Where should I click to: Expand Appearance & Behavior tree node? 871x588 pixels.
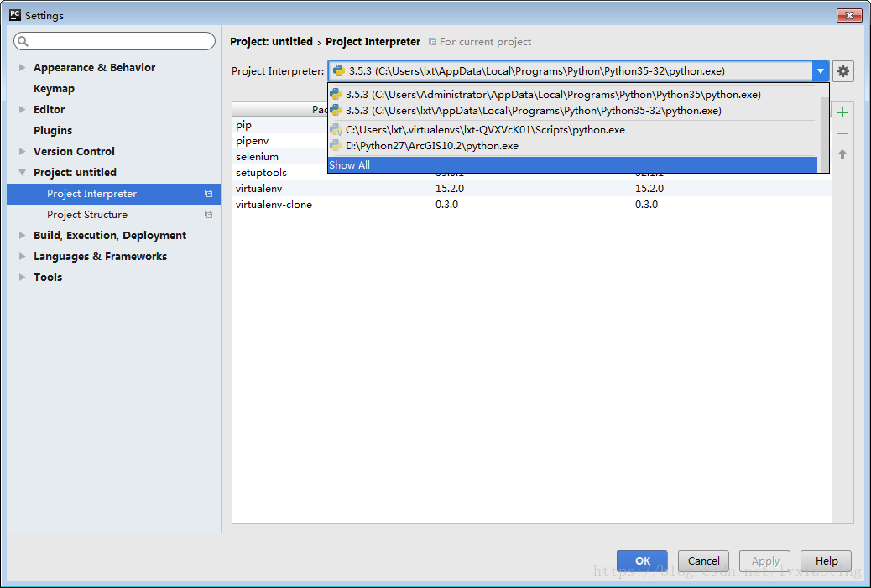[x=22, y=67]
